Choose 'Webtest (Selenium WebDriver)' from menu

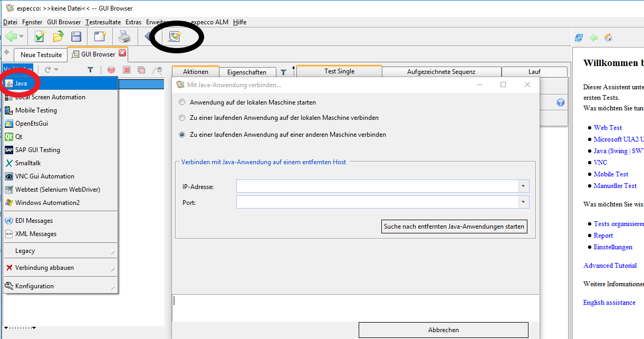(x=57, y=190)
